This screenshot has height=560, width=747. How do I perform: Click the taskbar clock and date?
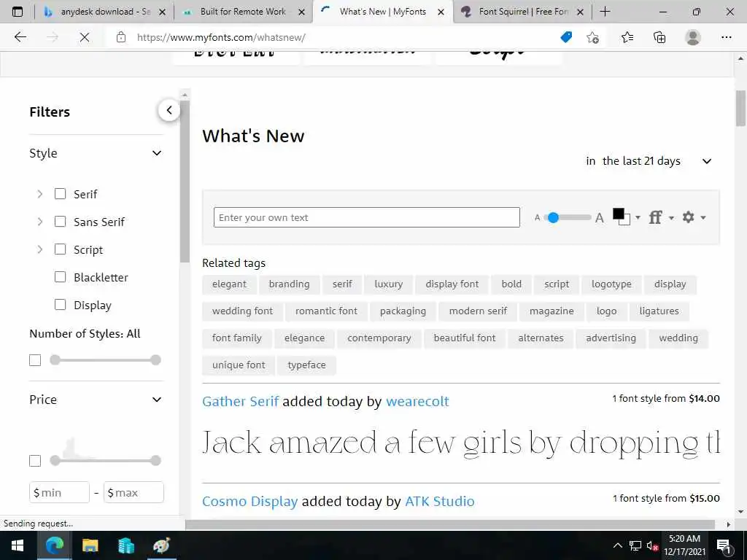point(684,545)
